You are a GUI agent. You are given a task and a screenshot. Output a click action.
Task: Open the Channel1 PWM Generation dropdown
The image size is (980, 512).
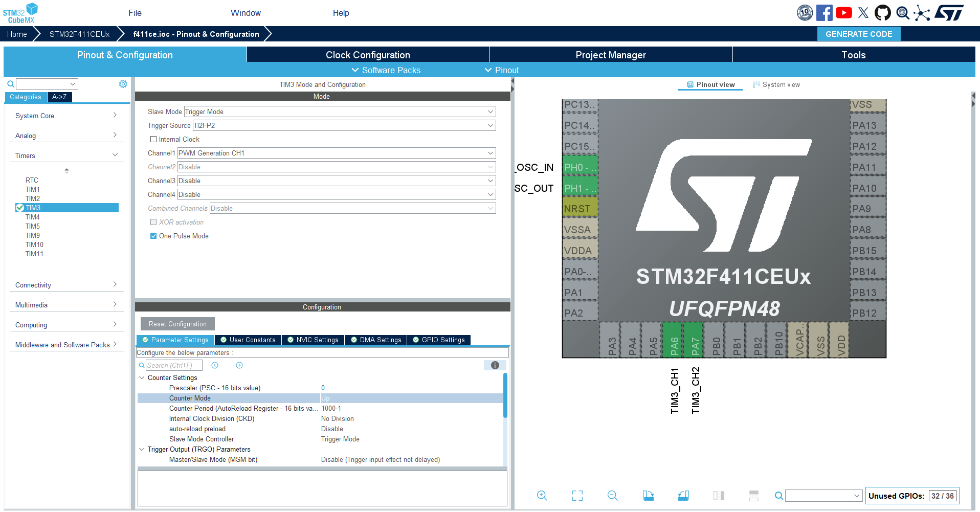(x=337, y=153)
